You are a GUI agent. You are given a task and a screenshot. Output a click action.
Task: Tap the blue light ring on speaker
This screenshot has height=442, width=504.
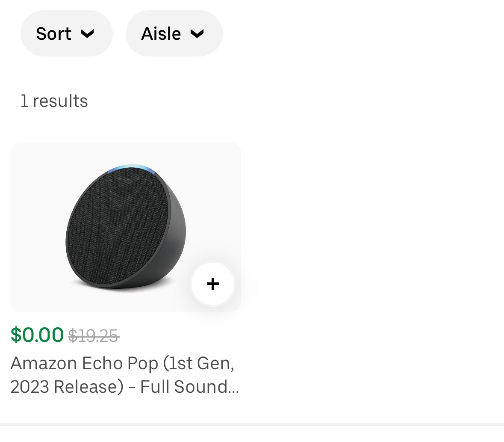(131, 168)
